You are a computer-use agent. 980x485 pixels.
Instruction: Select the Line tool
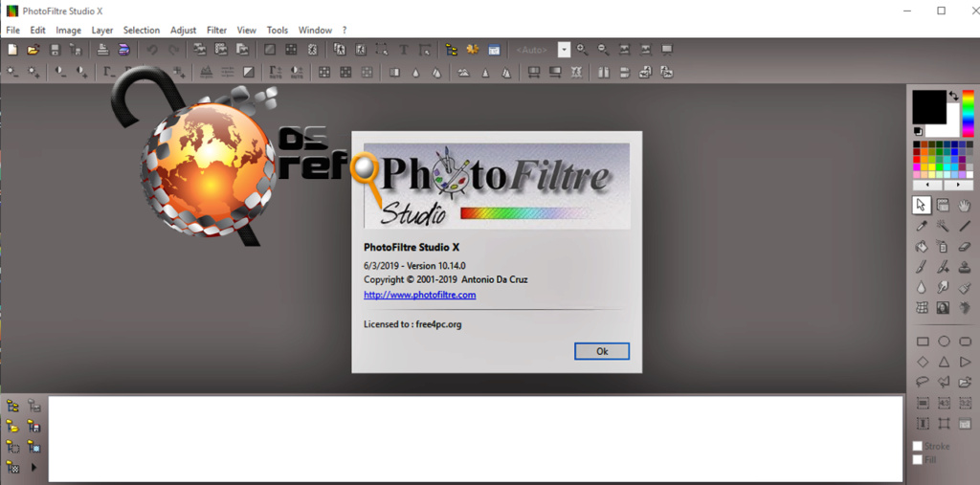pyautogui.click(x=965, y=227)
